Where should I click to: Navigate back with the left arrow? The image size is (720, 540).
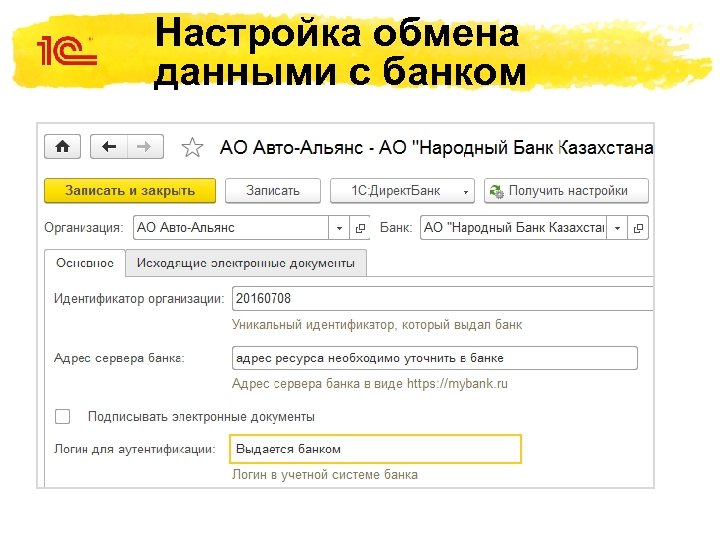tap(109, 147)
